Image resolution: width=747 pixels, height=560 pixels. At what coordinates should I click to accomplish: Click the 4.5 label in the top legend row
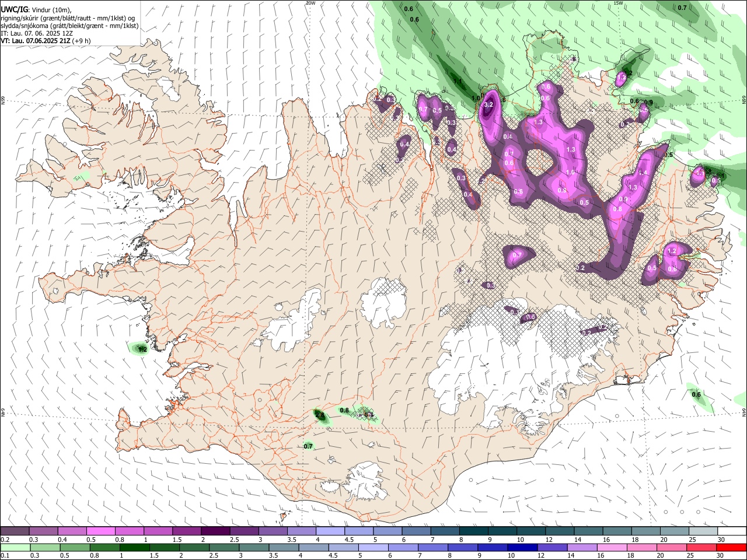click(x=349, y=540)
